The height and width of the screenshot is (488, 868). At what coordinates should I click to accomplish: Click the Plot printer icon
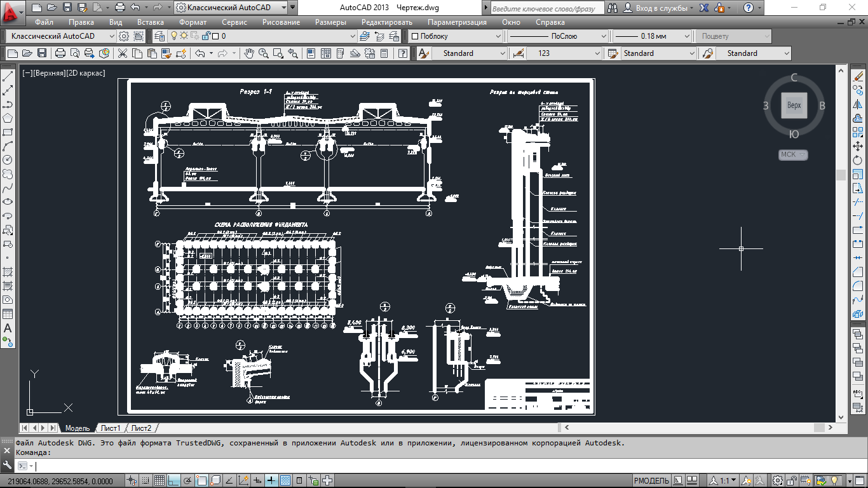coord(61,53)
